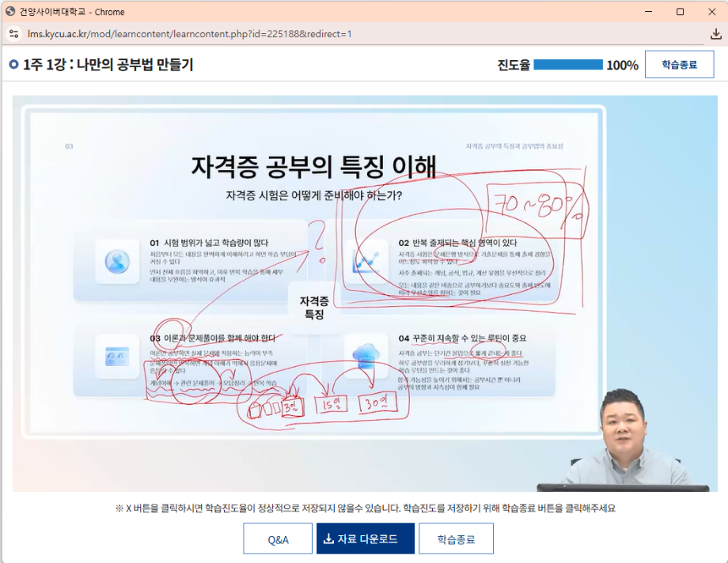Click the subtitle 자격증 시험은 어떻게 준비해야 하는가?
Viewport: 728px width, 563px height.
tap(314, 195)
